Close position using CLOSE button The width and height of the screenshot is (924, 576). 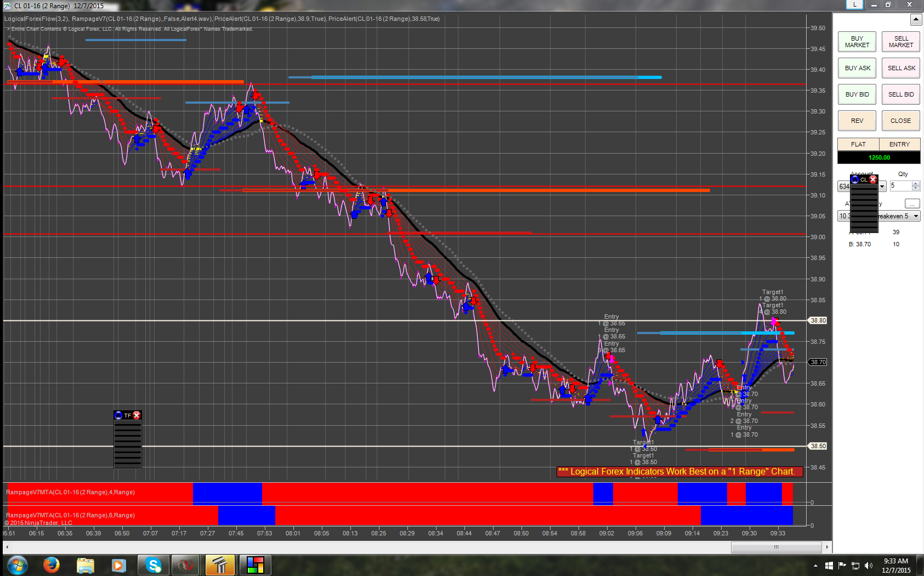(x=901, y=121)
